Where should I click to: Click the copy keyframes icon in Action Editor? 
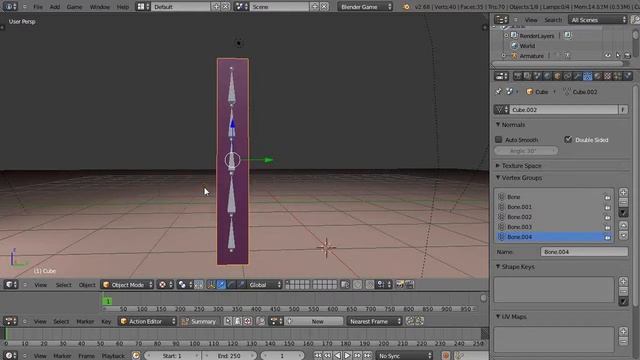coord(410,321)
